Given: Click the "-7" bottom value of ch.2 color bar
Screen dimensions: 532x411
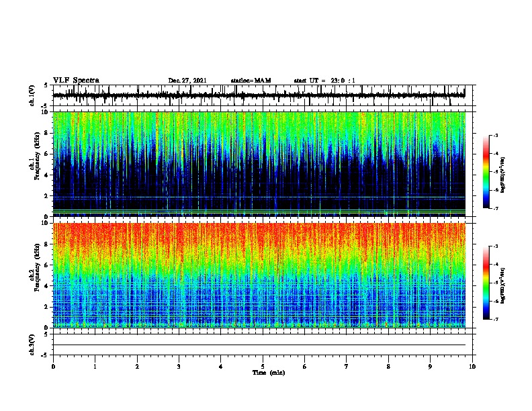Looking at the screenshot, I should [495, 319].
